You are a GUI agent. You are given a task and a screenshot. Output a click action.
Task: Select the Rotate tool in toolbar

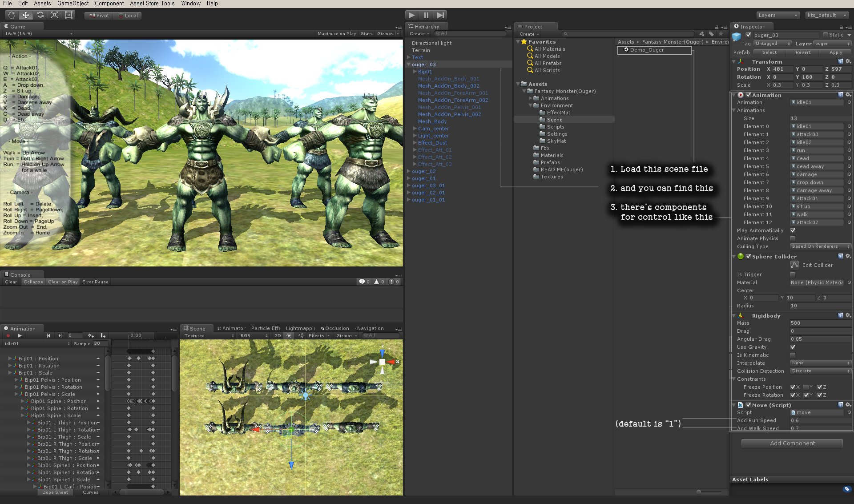tap(40, 15)
